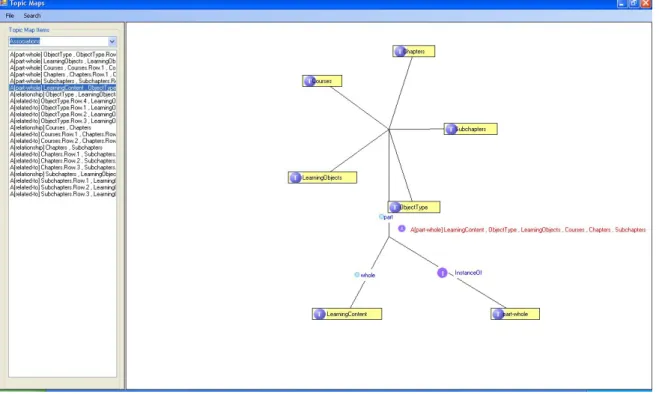Select 'A[related-to] Chapters.Row.2' row

(x=63, y=161)
